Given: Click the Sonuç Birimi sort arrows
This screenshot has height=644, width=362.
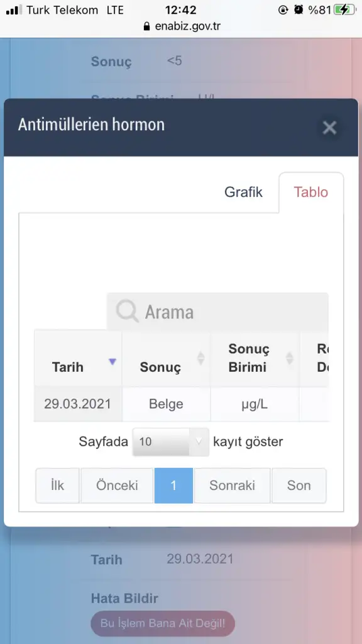Looking at the screenshot, I should 289,358.
